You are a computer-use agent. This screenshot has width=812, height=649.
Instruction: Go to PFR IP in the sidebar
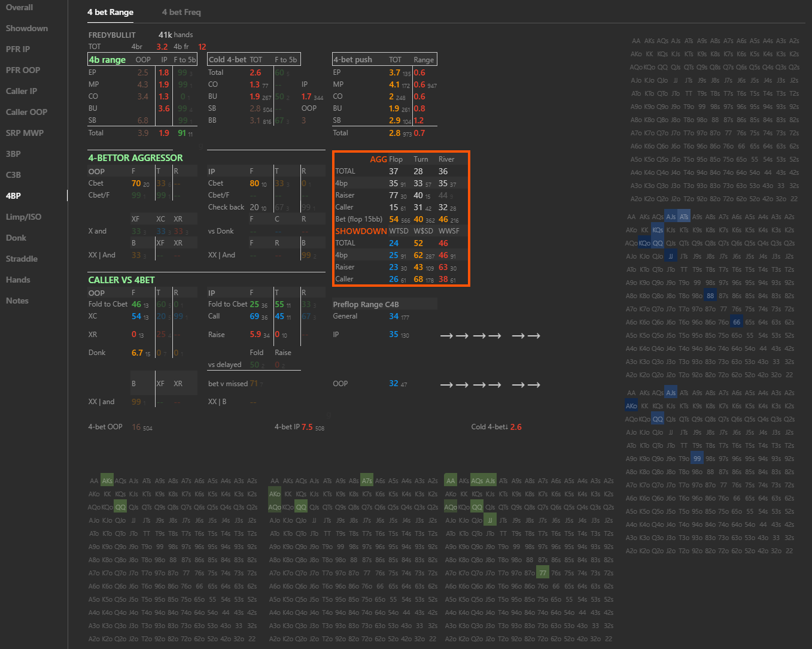(x=18, y=49)
